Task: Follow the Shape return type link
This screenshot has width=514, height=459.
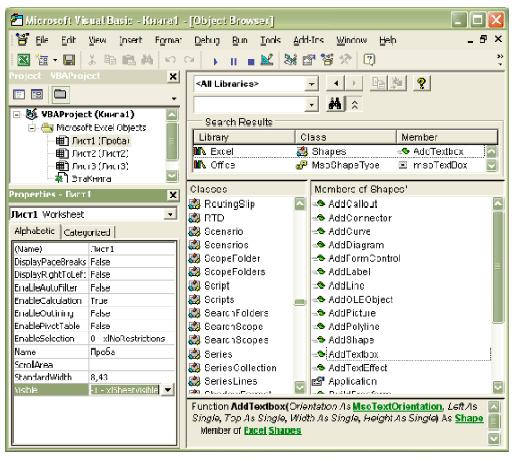Action: click(x=469, y=418)
